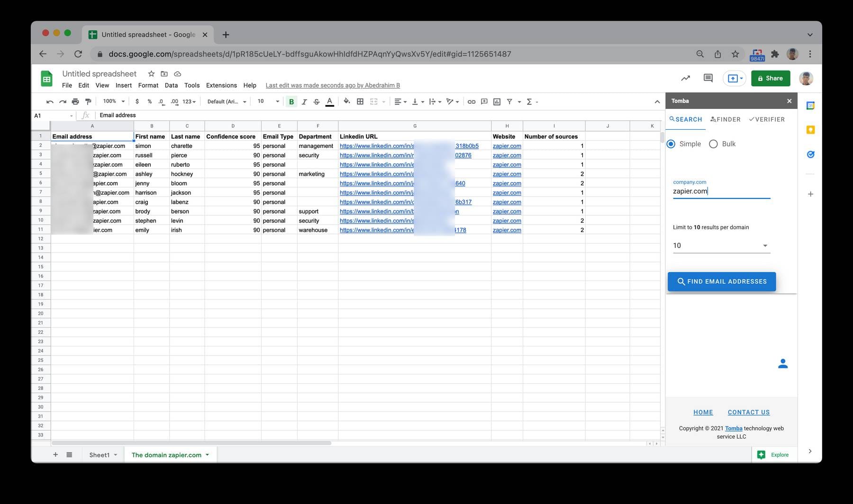Viewport: 853px width, 504px height.
Task: Toggle Strikethrough formatting
Action: click(317, 102)
